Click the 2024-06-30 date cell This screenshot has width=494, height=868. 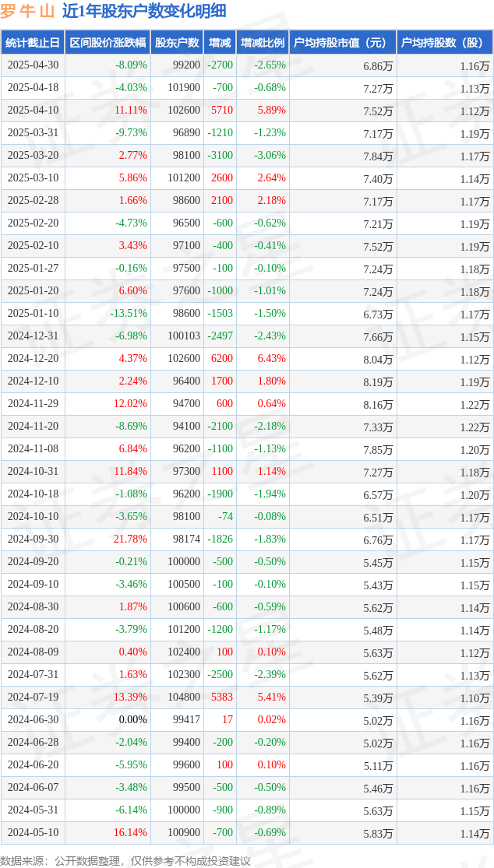click(33, 719)
